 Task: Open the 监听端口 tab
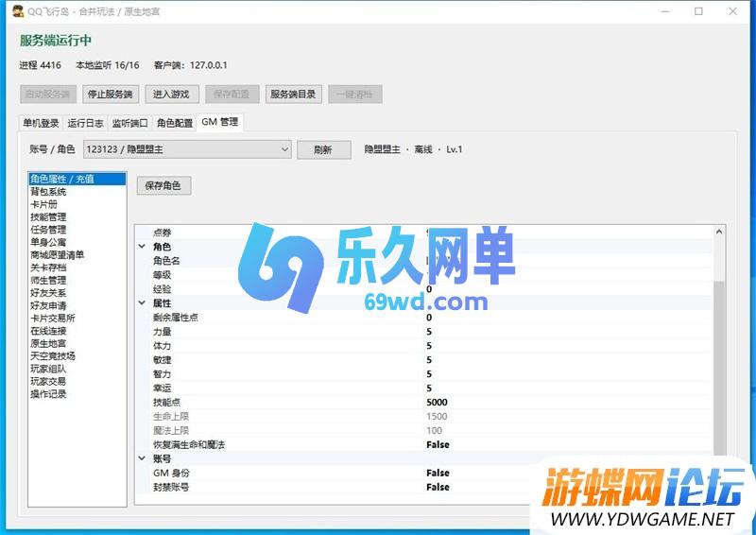click(130, 123)
